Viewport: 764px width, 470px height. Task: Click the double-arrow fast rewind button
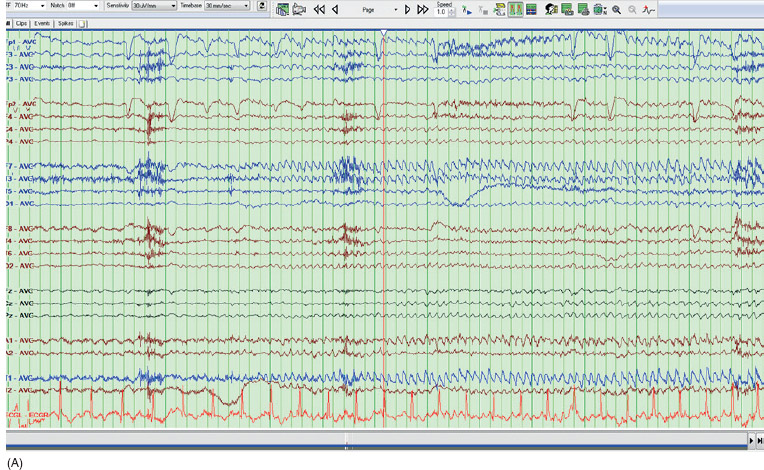319,9
